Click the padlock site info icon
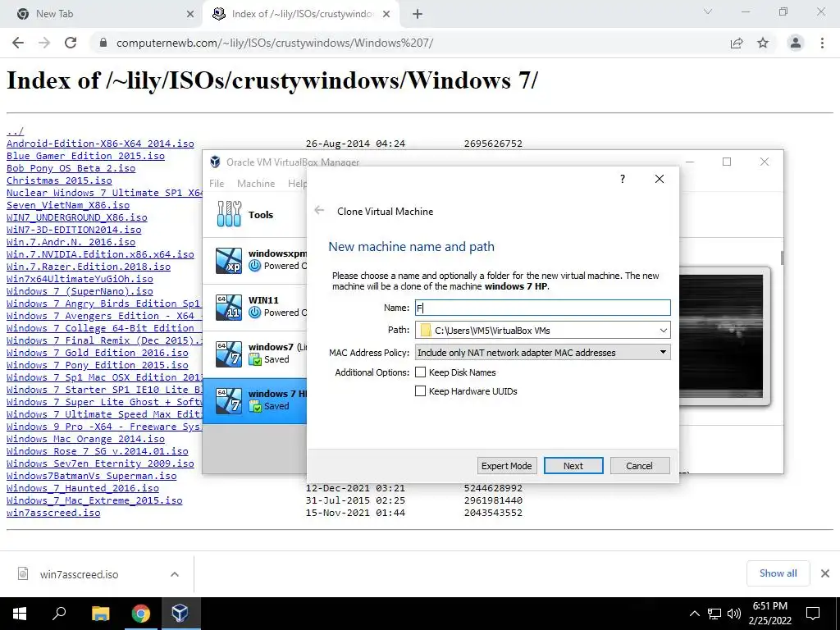 click(103, 43)
